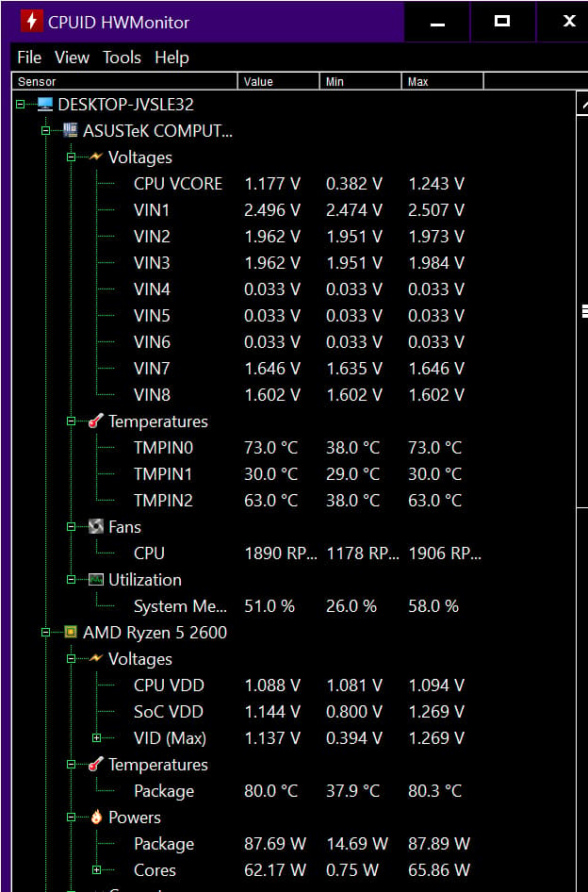
Task: Select the VIN2 voltage row
Action: pyautogui.click(x=299, y=236)
